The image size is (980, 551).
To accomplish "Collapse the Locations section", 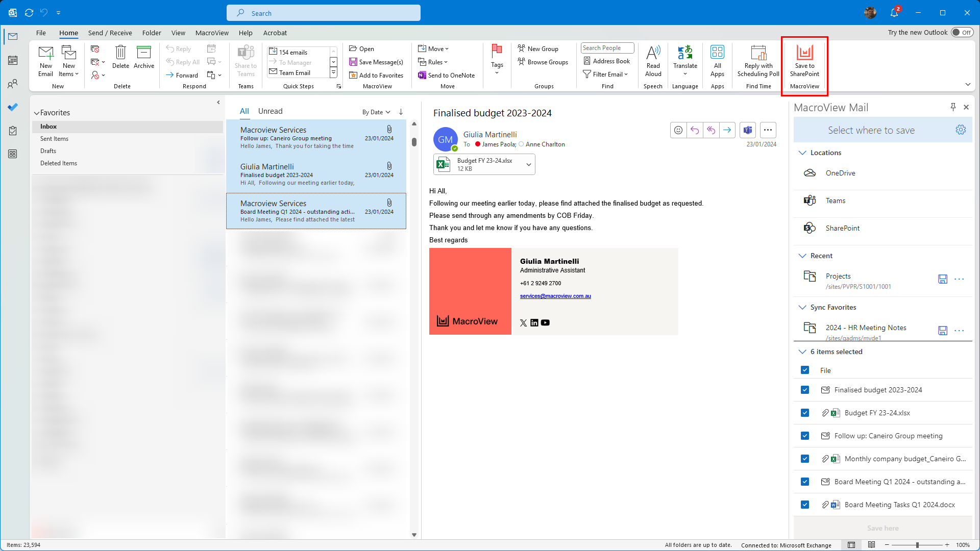I will tap(802, 153).
